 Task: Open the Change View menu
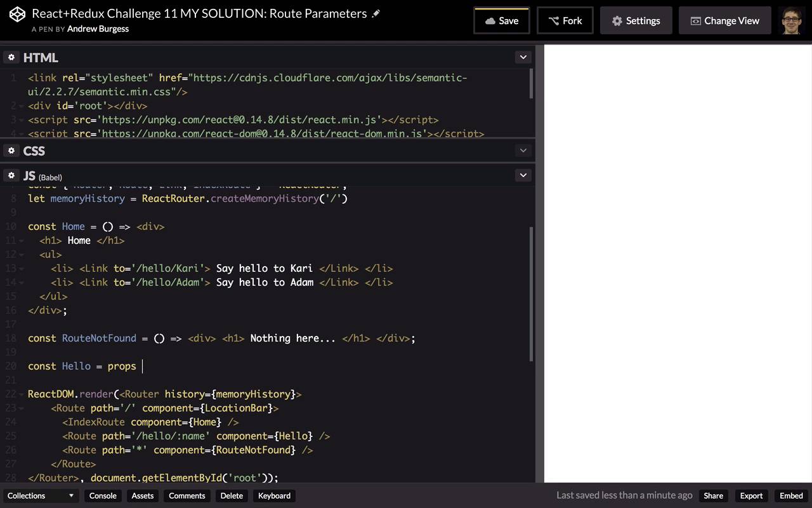pos(725,20)
